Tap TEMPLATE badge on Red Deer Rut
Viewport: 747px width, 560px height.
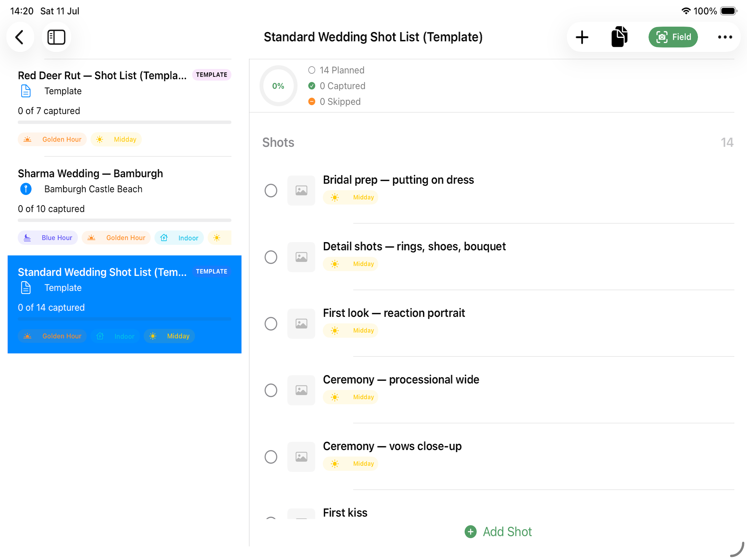tap(211, 75)
